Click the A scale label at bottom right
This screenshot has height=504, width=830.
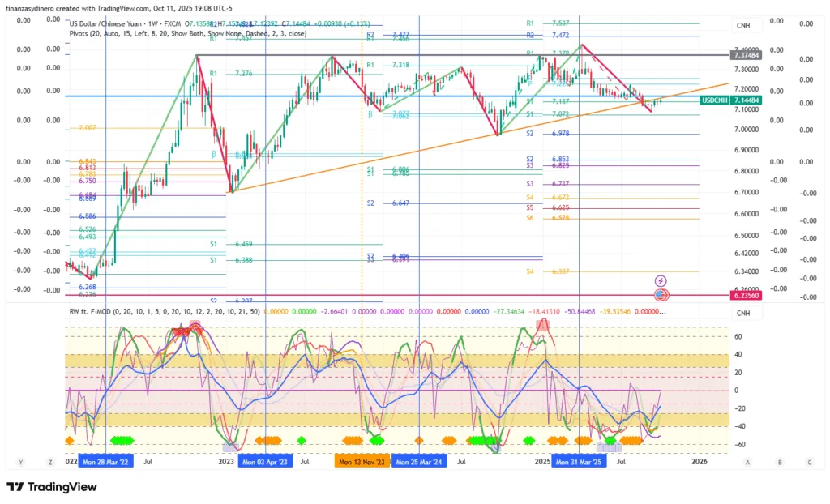point(748,462)
